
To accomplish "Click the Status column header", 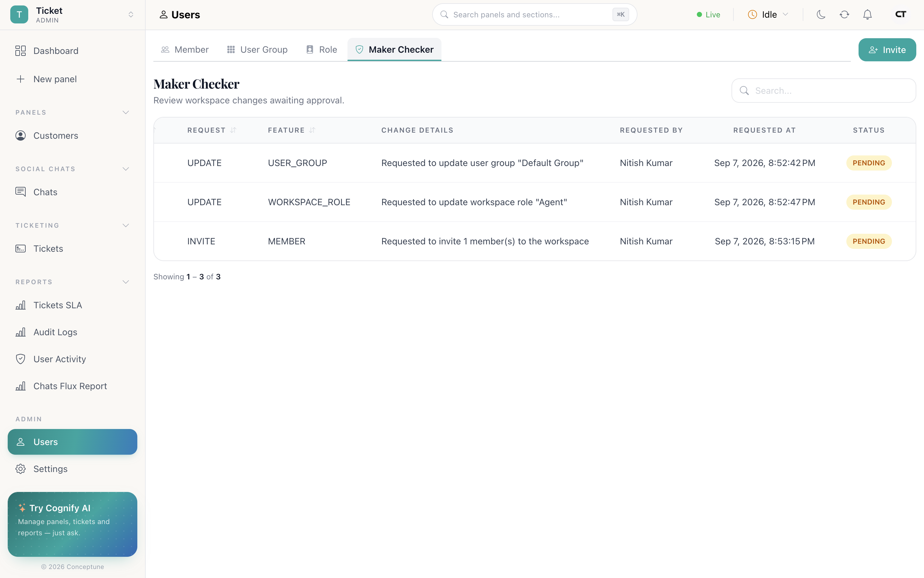I will pyautogui.click(x=868, y=130).
